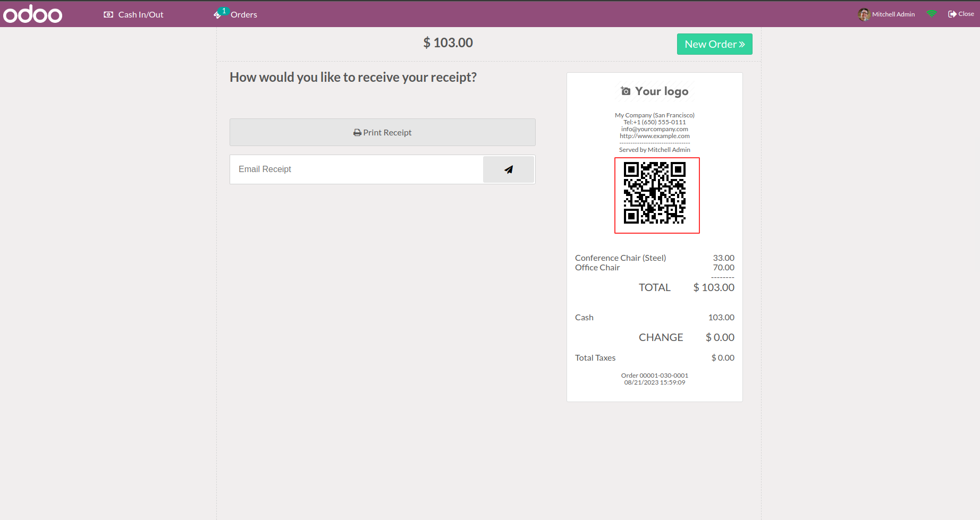Click the My Company (San Francisco) text

coord(655,115)
